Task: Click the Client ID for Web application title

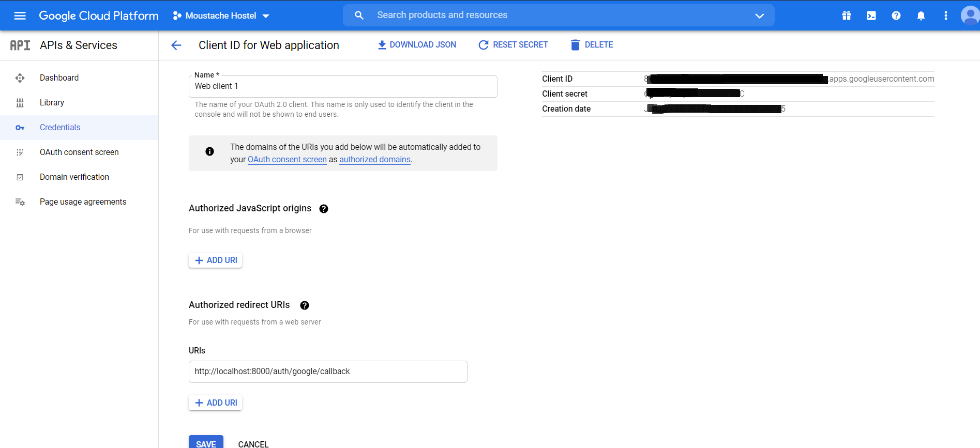Action: point(269,45)
